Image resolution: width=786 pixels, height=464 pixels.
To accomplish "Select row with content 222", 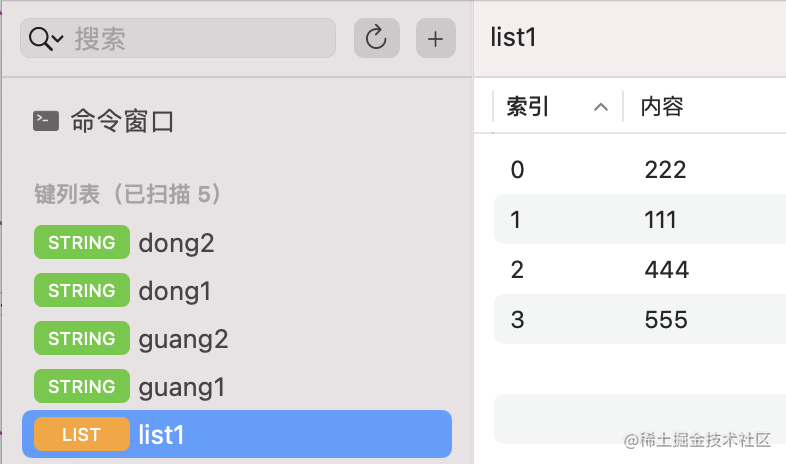I will click(x=665, y=170).
